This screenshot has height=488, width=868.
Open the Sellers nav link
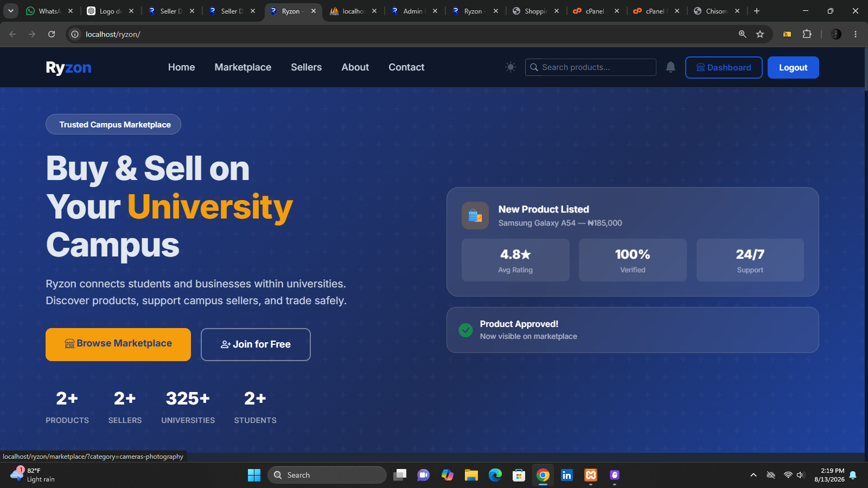(x=306, y=67)
